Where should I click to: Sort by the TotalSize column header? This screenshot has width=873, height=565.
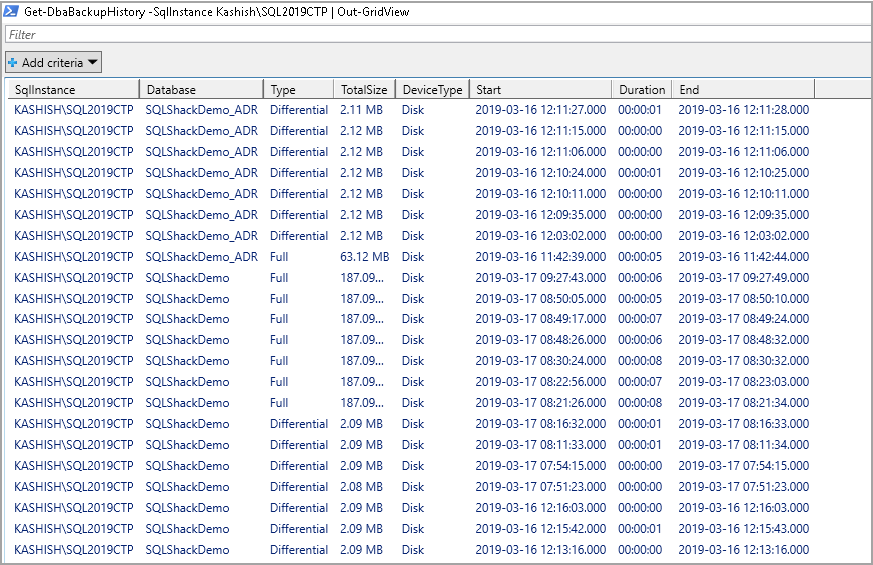coord(364,90)
